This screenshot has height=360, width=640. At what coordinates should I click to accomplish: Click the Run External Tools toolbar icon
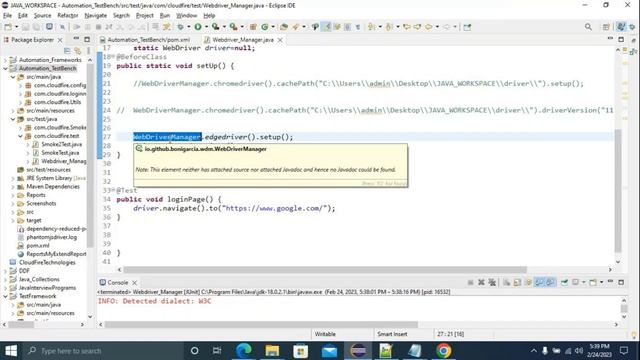pos(233,27)
